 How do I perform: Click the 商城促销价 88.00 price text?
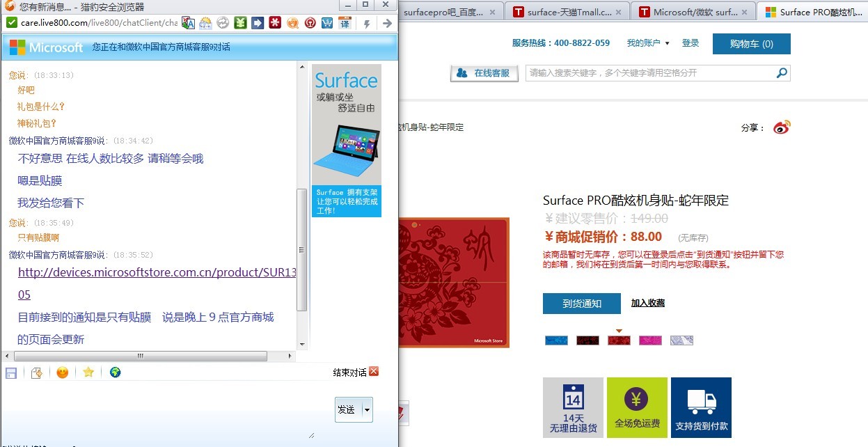tap(603, 237)
